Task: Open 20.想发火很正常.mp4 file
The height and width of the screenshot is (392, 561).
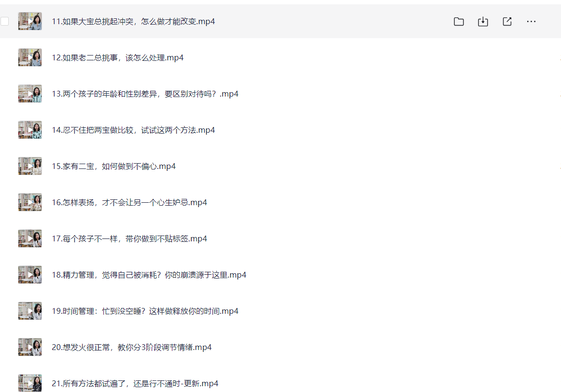Action: point(132,347)
